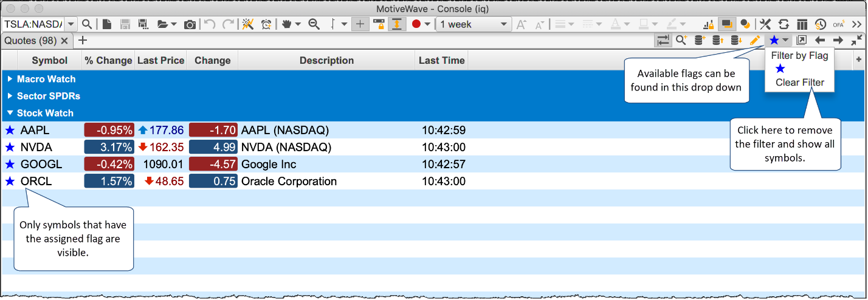Sort by the % Change column header
868x300 pixels.
click(x=108, y=60)
